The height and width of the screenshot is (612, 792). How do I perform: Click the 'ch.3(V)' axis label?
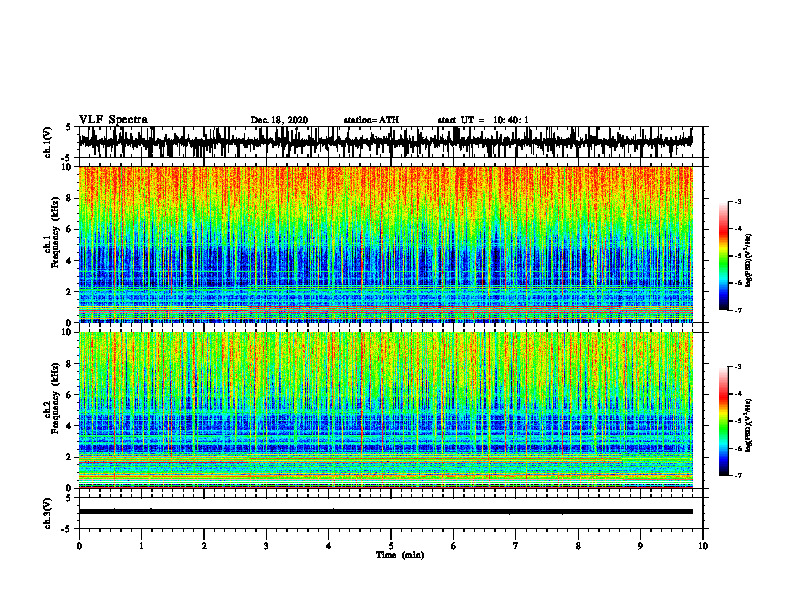(48, 513)
